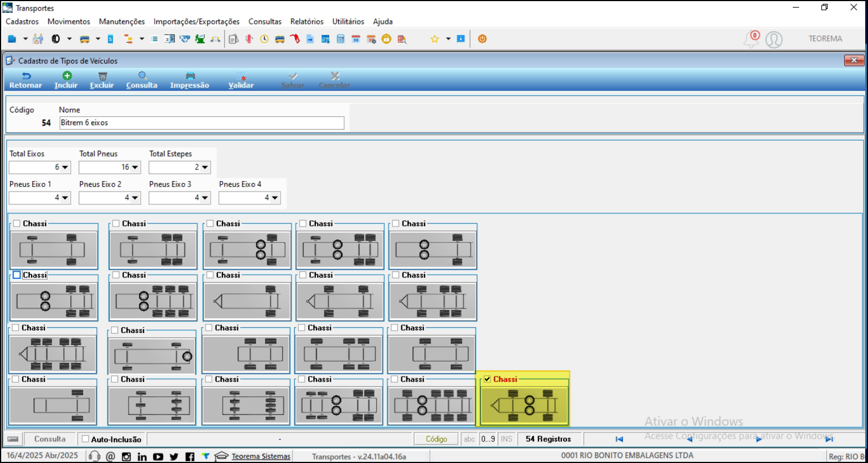Click the green chart icon in toolbar
Viewport: 868px width, 463px height.
[200, 39]
